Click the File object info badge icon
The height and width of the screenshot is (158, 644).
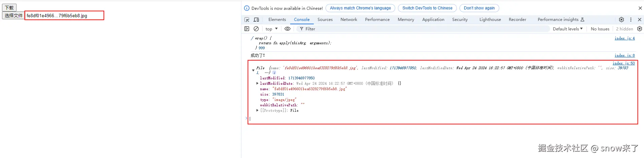274,73
